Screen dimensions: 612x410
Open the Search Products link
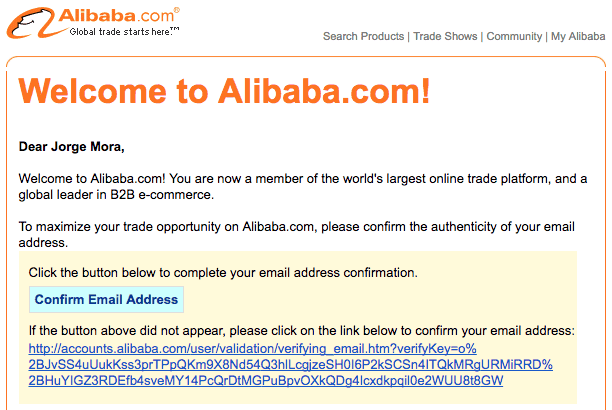coord(363,37)
